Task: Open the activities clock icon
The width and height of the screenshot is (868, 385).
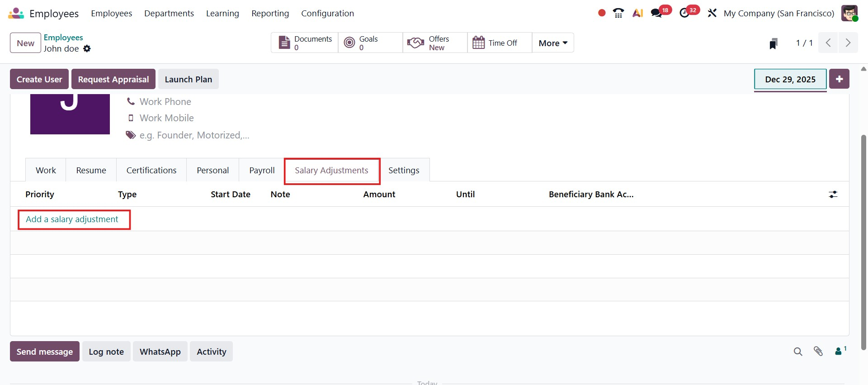Action: point(684,13)
